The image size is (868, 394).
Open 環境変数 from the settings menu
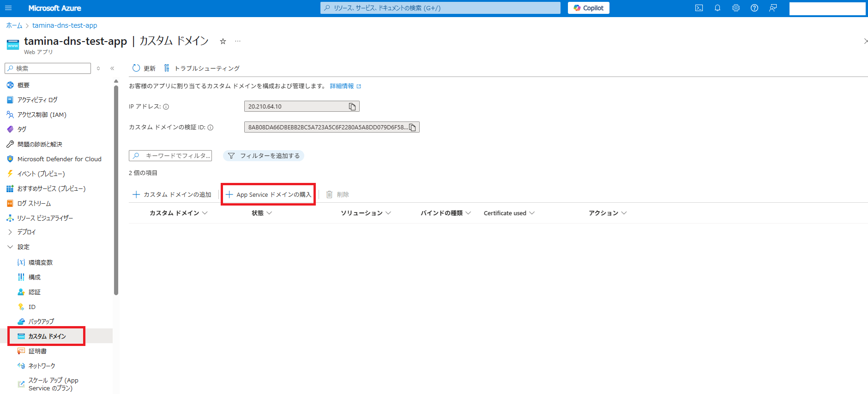coord(41,262)
